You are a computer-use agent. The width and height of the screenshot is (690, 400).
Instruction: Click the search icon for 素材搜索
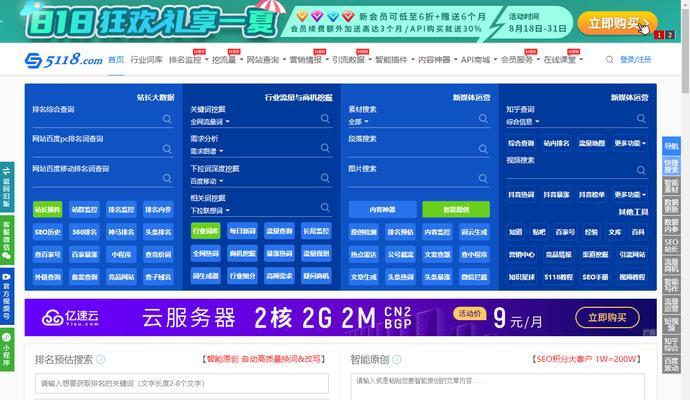tap(483, 118)
